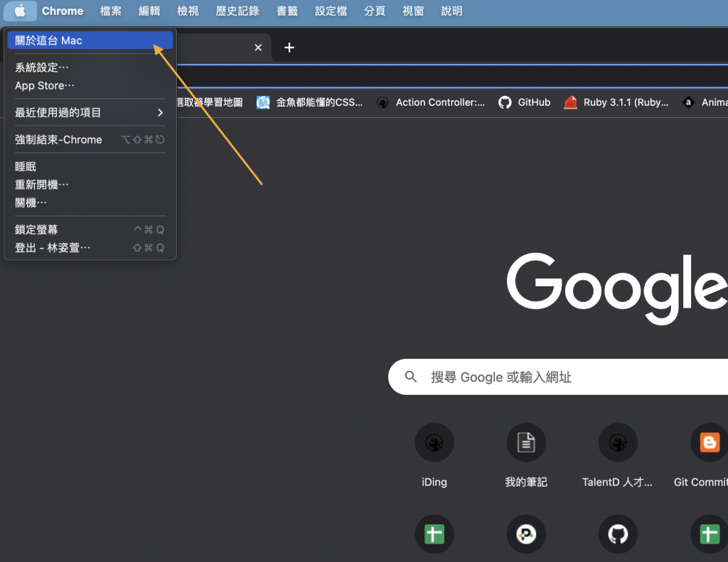
Task: Open the 說明 menu
Action: [x=451, y=11]
